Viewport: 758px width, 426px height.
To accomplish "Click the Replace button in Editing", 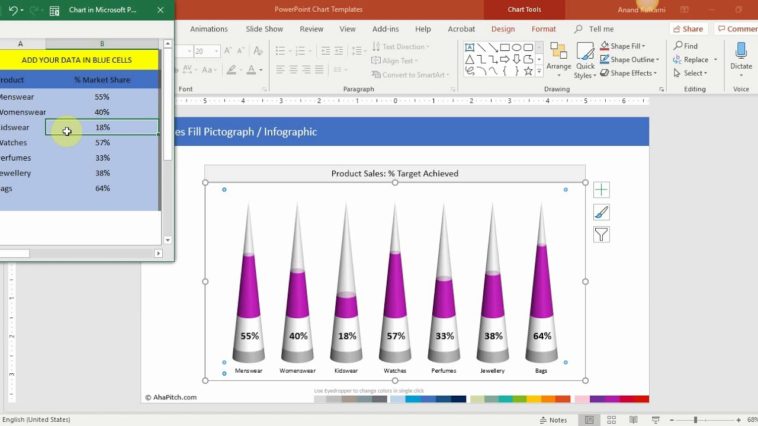I will [x=691, y=59].
